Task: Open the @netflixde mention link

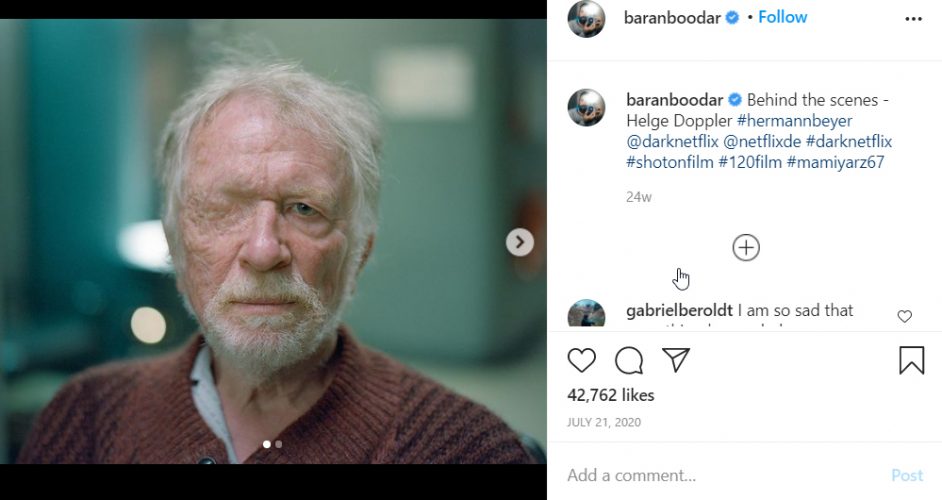Action: (x=762, y=142)
